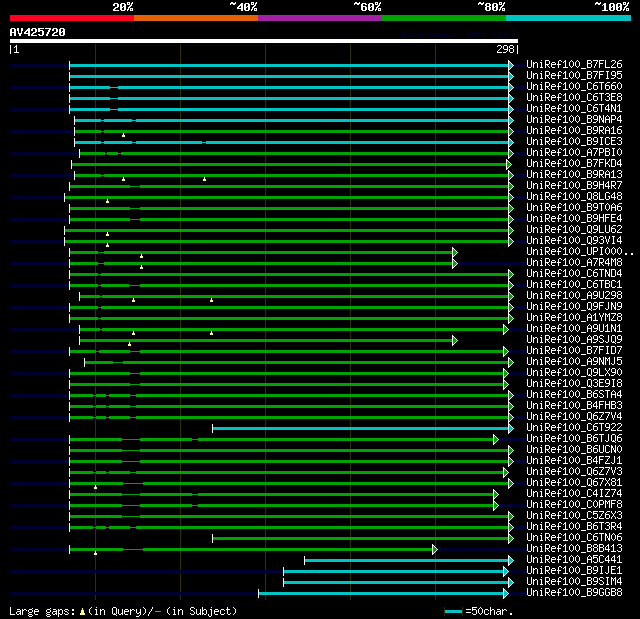Select the UniRef100_B6UCN0 label
Image resolution: width=640 pixels, height=619 pixels.
pos(574,450)
